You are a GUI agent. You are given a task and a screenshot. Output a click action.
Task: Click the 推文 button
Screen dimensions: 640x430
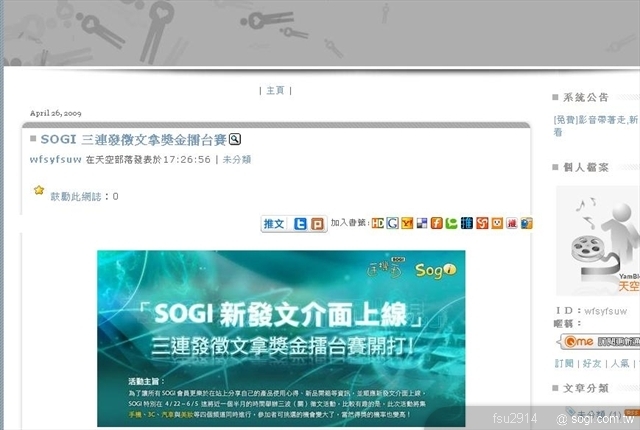[x=274, y=224]
